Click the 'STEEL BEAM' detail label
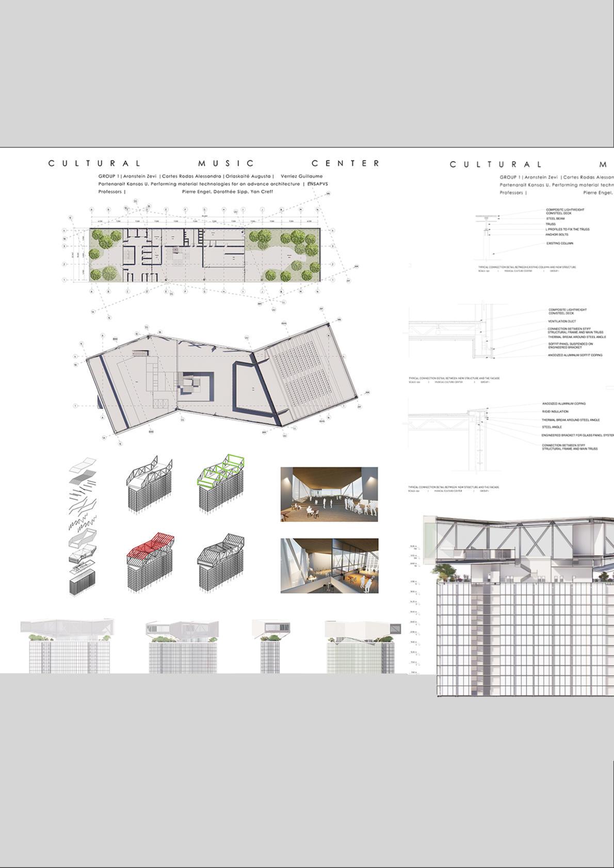This screenshot has width=614, height=868. coord(555,219)
